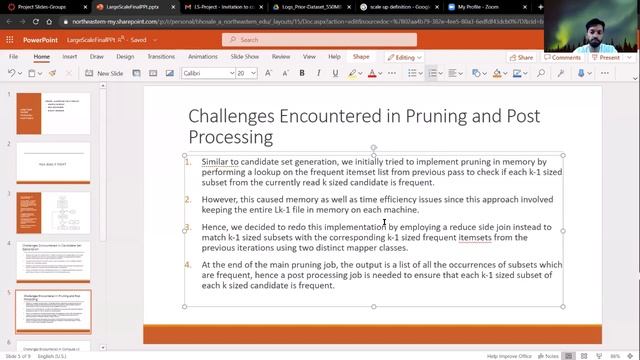
Task: Increase the font size
Action: [268, 73]
